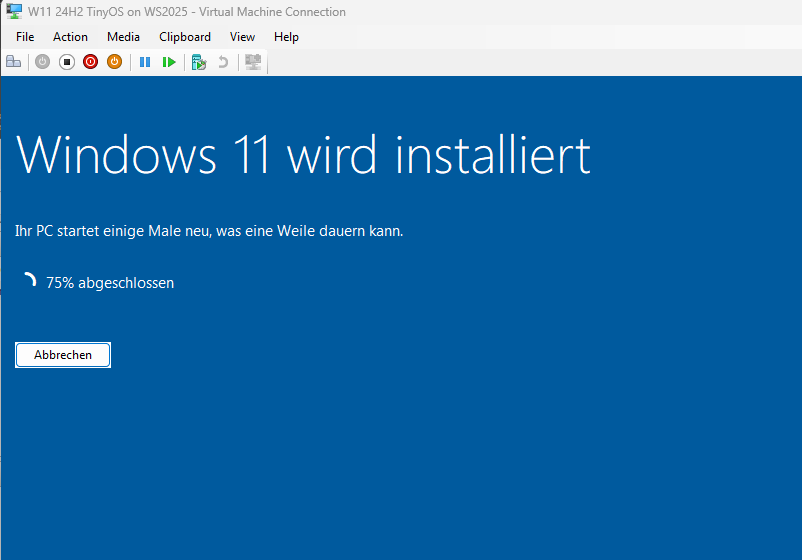
Task: Click the "75% abgeschlossen" progress text
Action: click(x=110, y=283)
